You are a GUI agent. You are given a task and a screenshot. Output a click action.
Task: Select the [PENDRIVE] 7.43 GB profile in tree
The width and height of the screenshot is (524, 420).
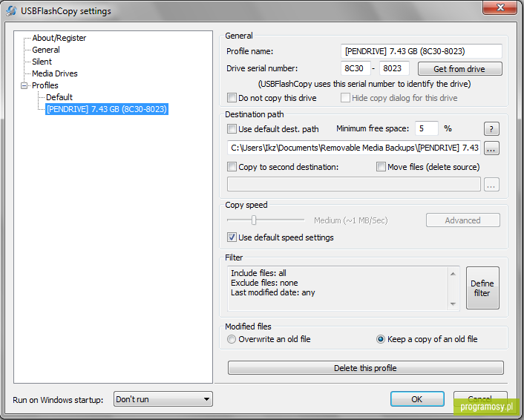[x=107, y=109]
